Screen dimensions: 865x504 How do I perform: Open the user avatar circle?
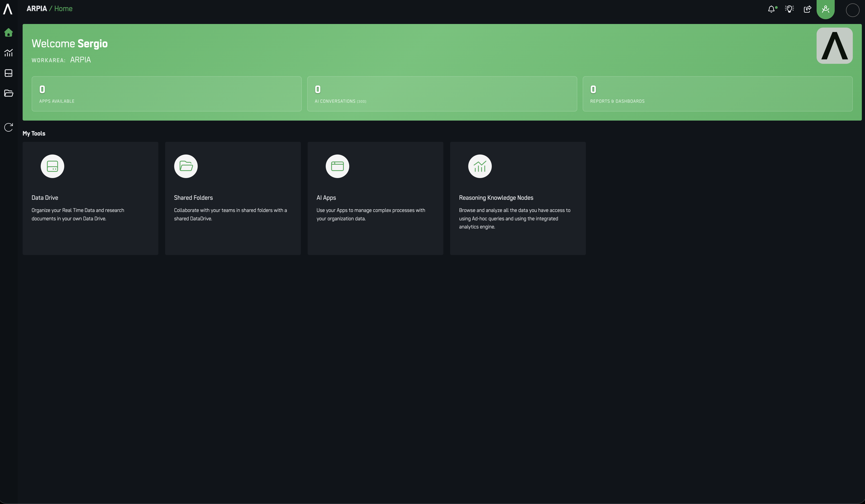pos(853,10)
